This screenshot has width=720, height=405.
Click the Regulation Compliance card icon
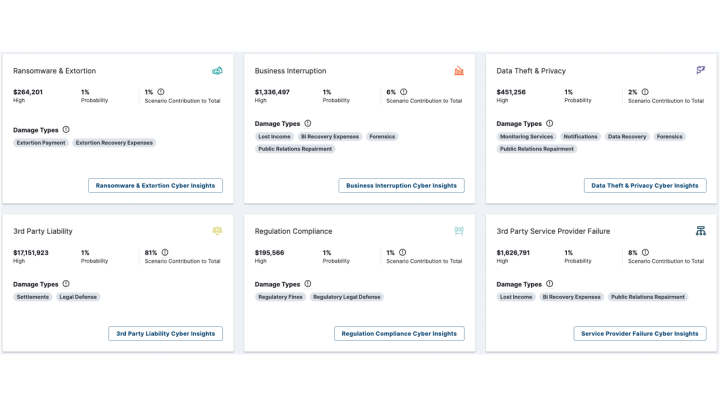[459, 231]
